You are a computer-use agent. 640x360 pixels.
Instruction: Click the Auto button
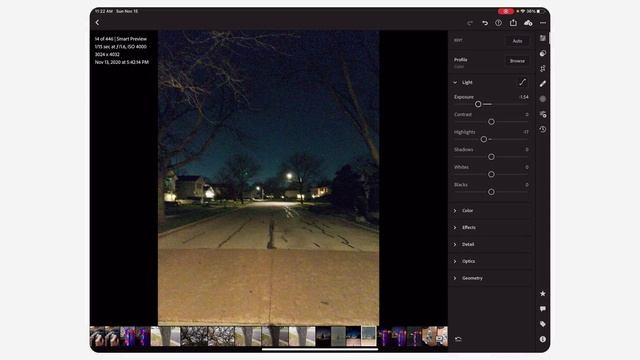tap(517, 41)
